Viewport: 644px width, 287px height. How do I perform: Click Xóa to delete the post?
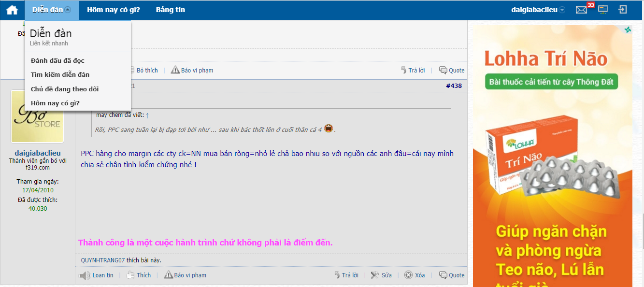(415, 275)
